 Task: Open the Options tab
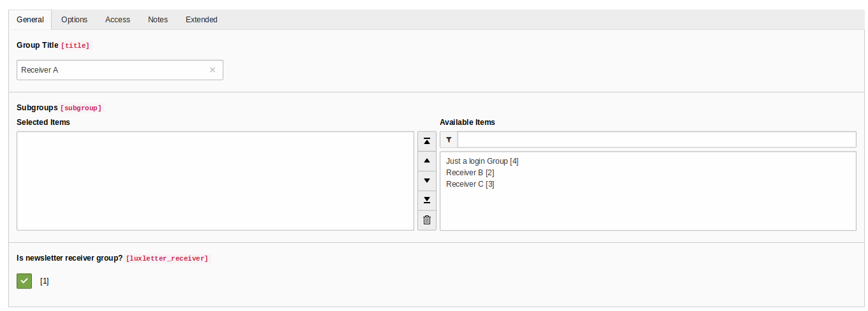74,20
